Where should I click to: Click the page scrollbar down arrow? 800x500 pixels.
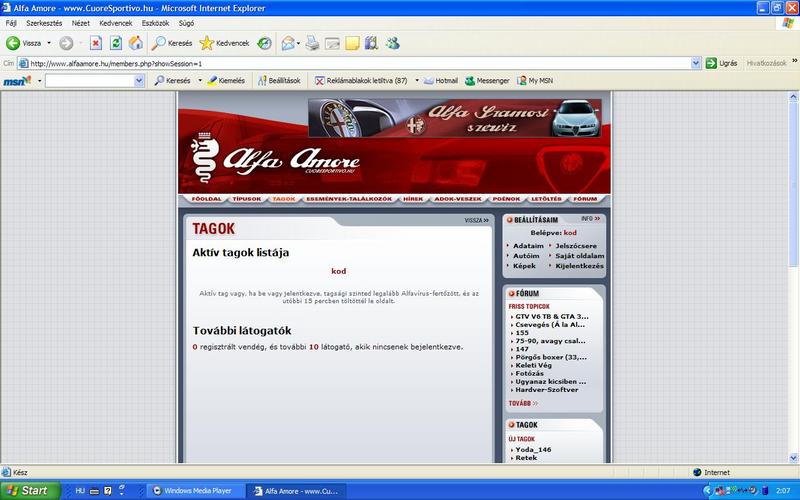[793, 457]
